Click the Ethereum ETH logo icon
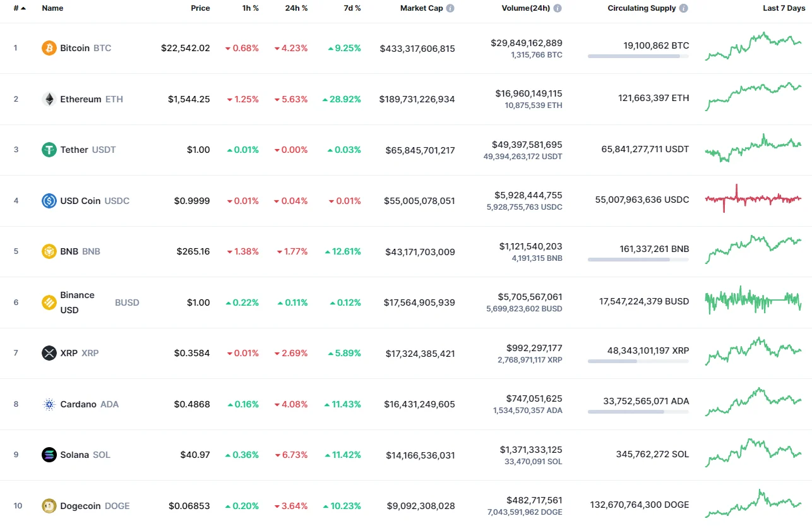 point(48,99)
